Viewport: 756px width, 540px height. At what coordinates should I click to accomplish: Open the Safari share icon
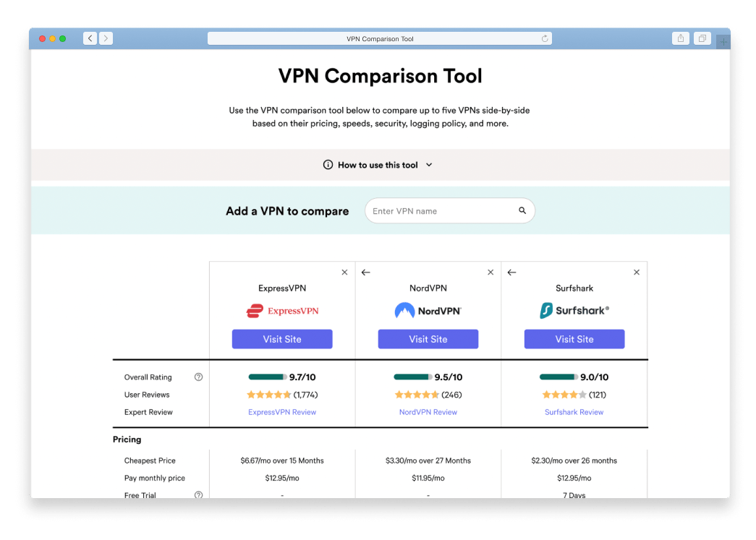click(680, 38)
